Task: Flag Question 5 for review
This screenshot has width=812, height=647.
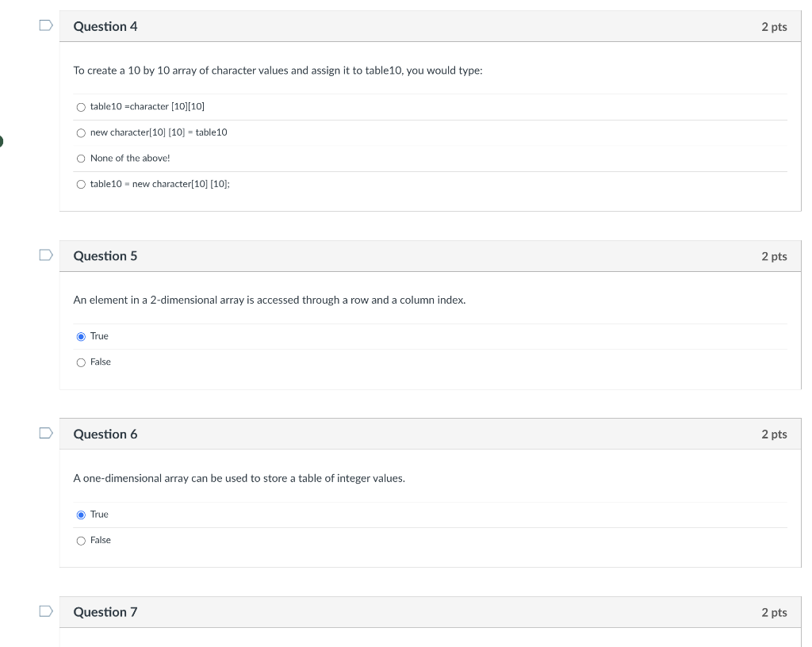Action: click(45, 254)
